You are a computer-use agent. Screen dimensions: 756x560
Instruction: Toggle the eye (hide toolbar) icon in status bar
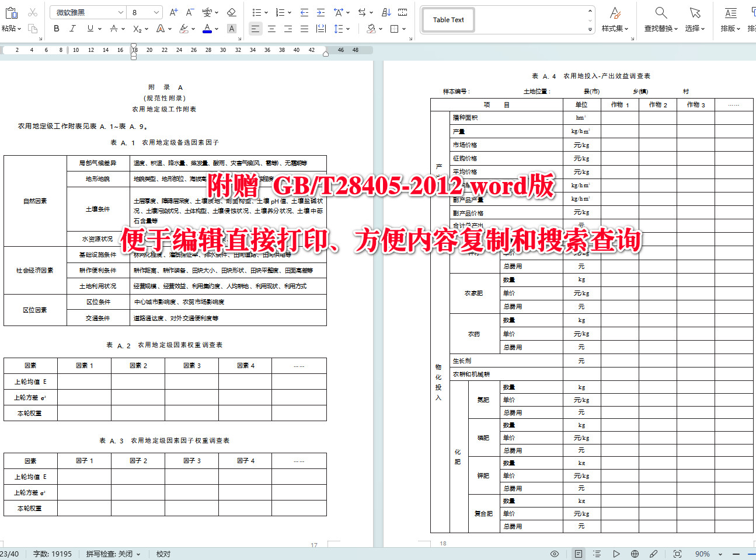tap(555, 554)
